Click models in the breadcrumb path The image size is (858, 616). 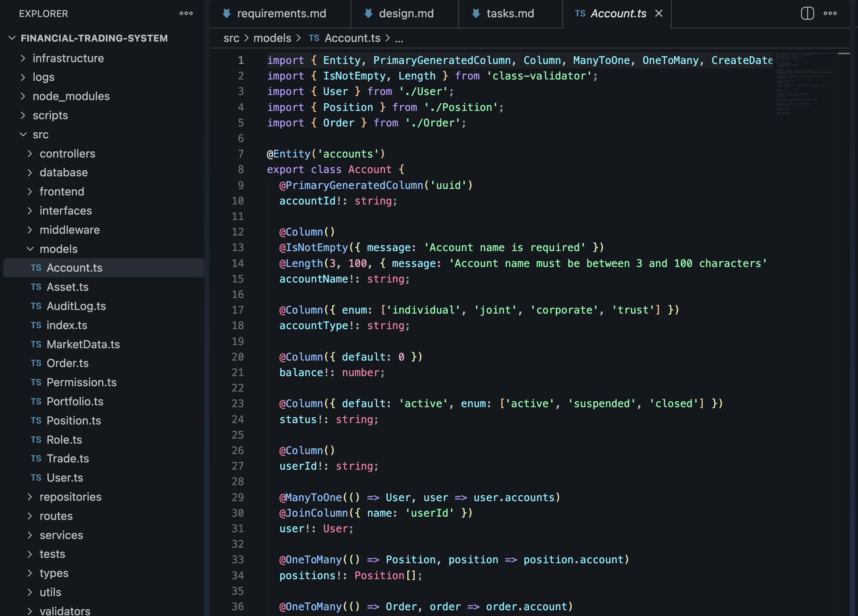click(x=272, y=38)
